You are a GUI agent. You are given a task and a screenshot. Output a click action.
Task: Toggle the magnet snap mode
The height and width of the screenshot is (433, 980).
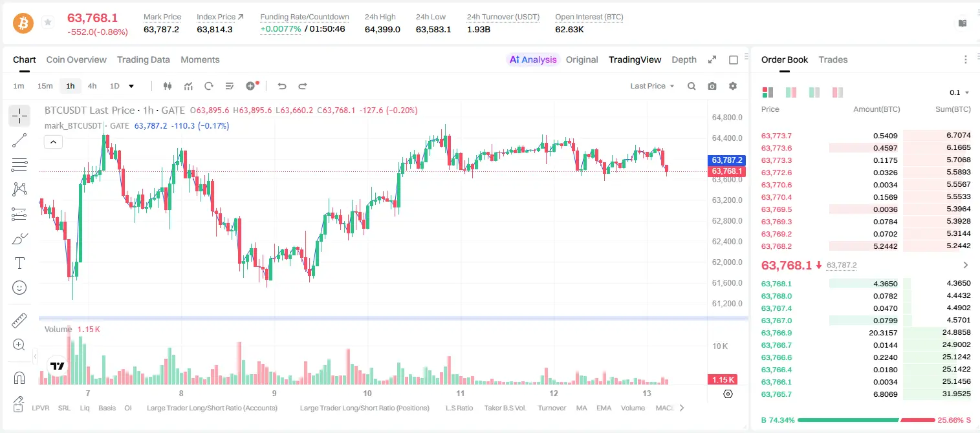coord(19,378)
